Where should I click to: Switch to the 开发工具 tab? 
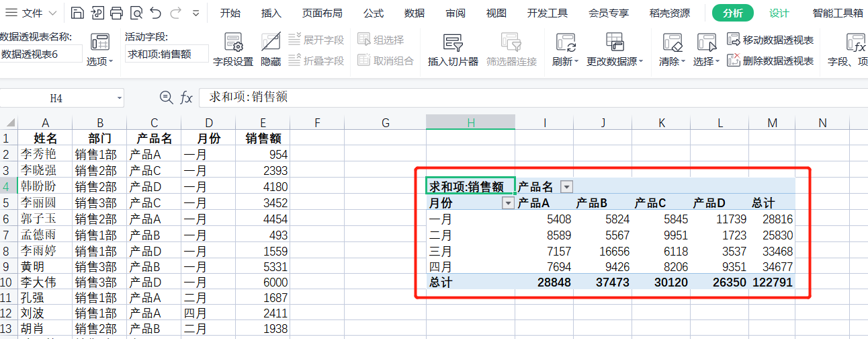(x=548, y=13)
